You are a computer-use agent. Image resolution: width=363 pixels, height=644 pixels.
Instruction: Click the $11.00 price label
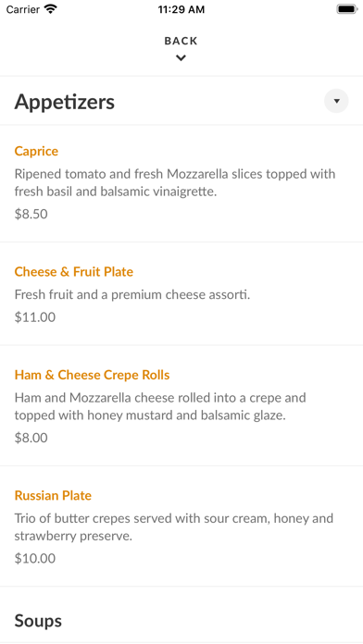click(35, 317)
